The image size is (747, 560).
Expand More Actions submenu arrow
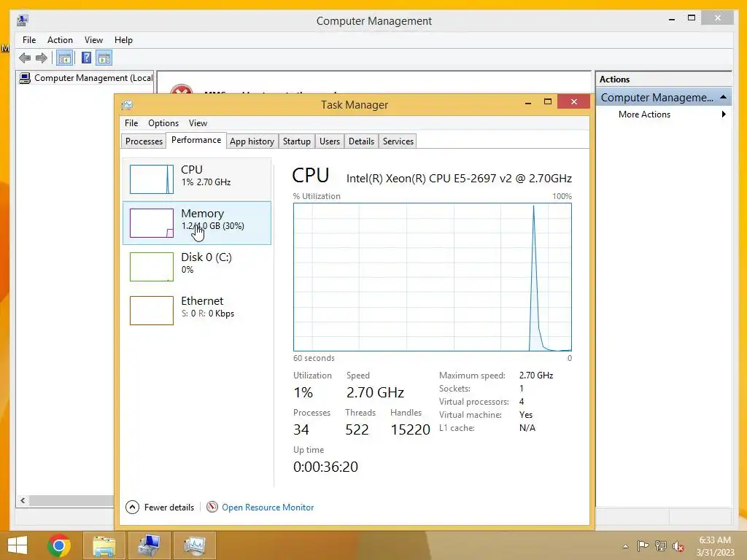tap(724, 114)
